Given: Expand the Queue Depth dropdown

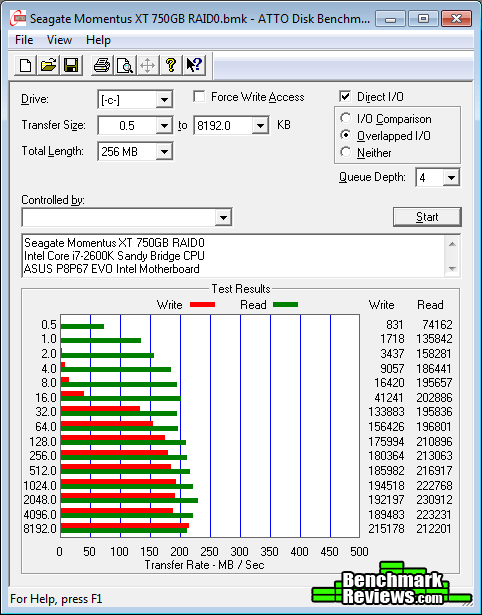Looking at the screenshot, I should (451, 178).
